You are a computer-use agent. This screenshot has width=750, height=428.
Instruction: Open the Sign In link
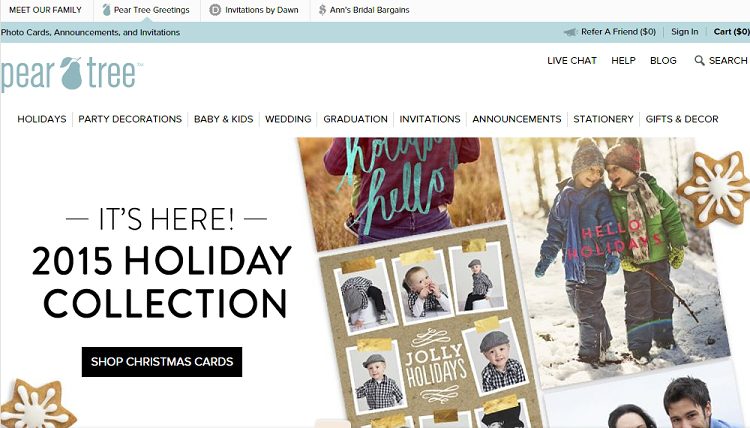pos(684,32)
